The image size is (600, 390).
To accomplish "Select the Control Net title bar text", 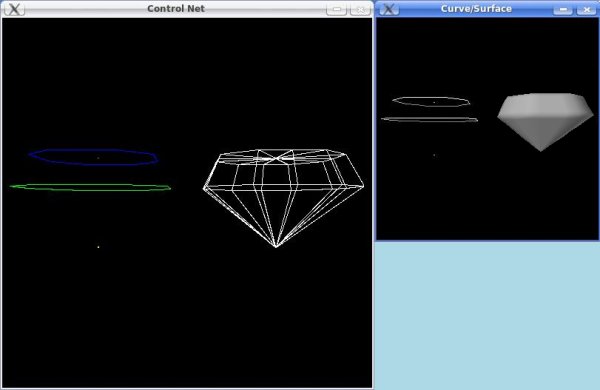I will pos(176,8).
